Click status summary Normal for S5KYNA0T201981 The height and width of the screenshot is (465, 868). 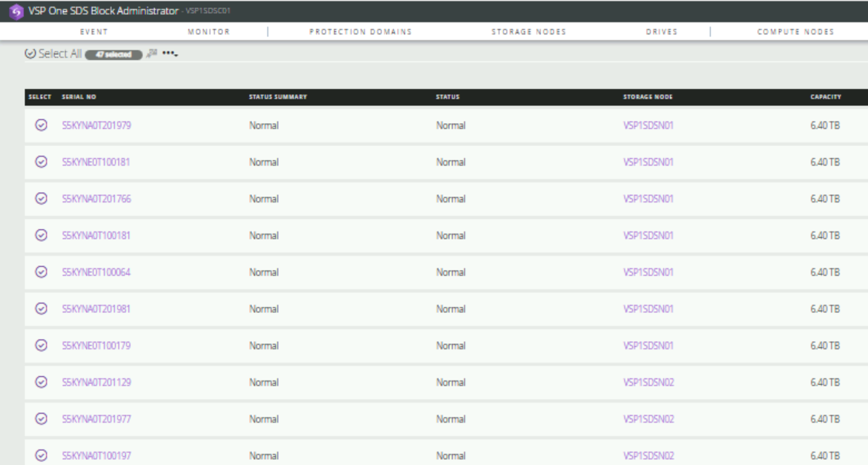(263, 309)
